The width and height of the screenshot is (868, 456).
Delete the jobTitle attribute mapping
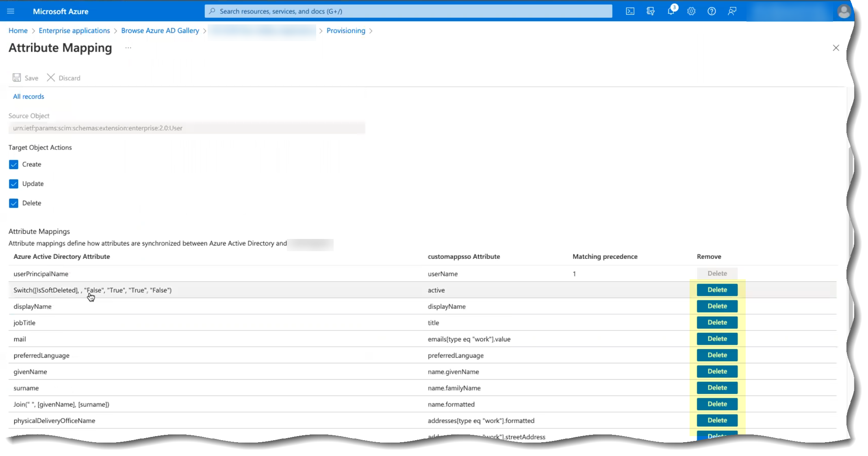(x=717, y=323)
